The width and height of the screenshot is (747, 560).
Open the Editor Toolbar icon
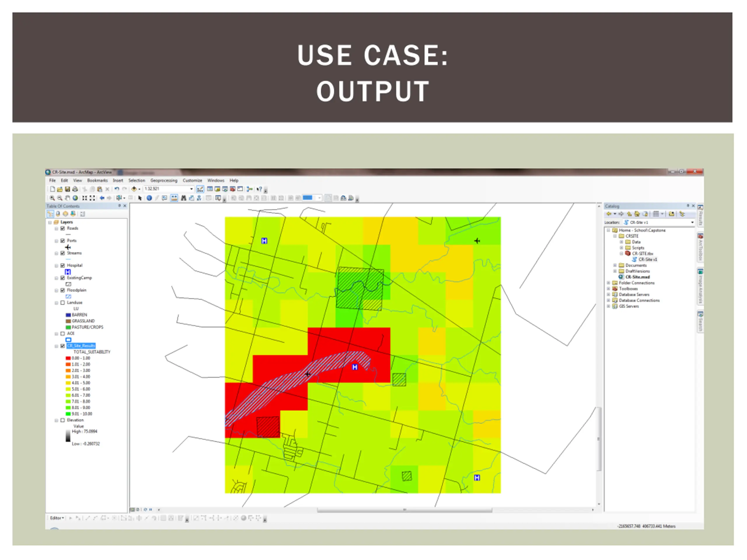click(x=200, y=189)
